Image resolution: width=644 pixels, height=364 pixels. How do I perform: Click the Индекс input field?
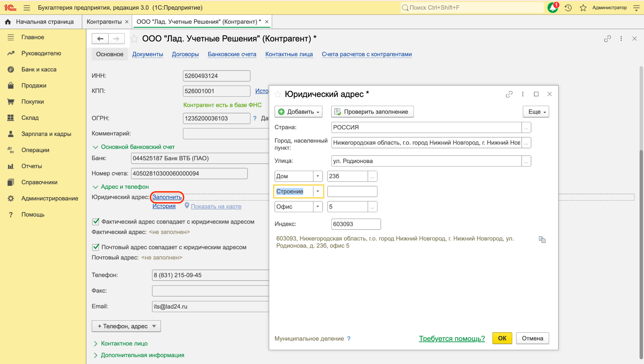(x=356, y=224)
